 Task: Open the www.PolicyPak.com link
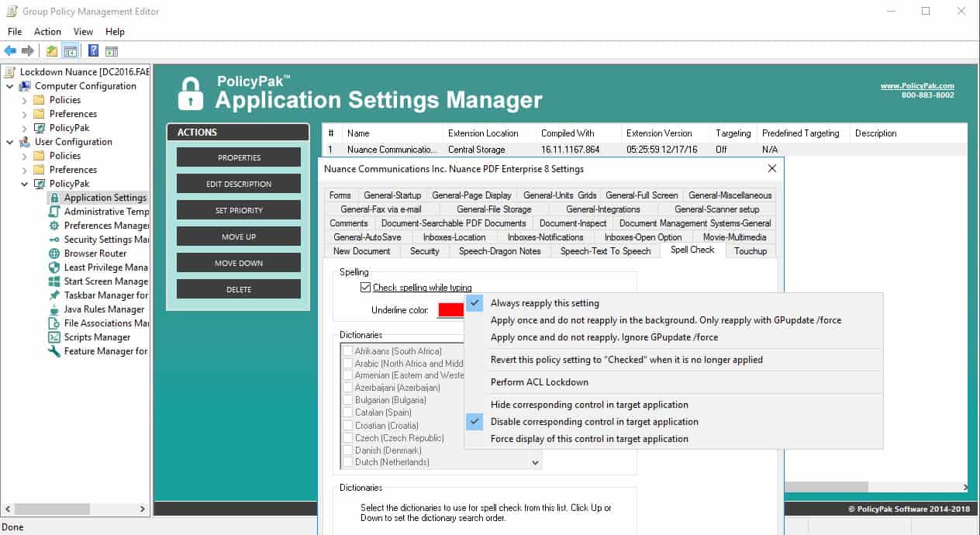[x=917, y=86]
